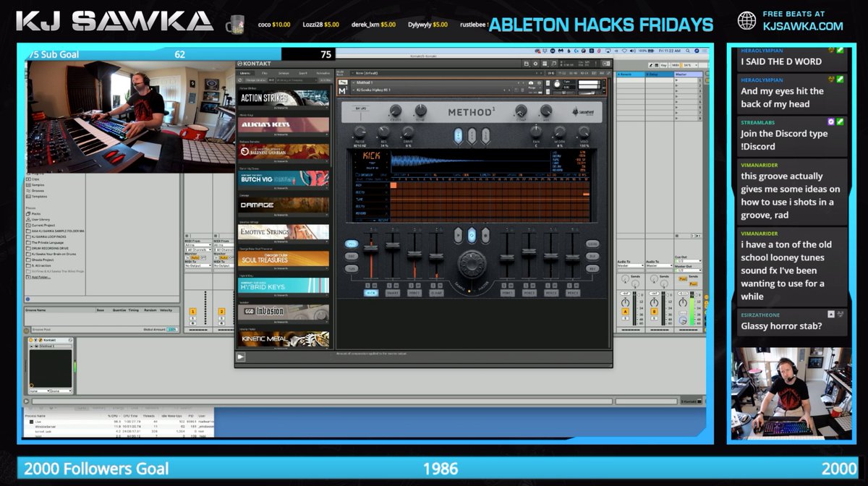Click the Crush knob on Method panel
The width and height of the screenshot is (868, 486).
395,111
